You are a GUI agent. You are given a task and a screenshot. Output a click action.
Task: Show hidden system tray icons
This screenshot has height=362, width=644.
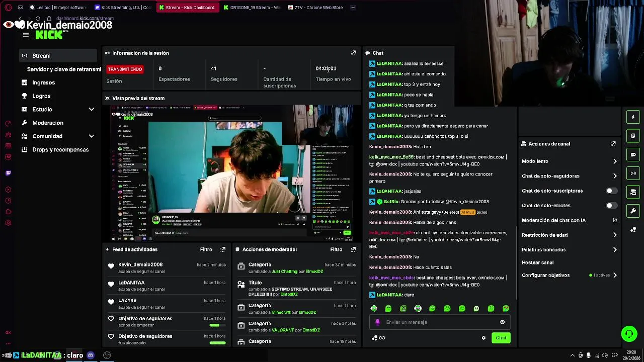(x=572, y=355)
